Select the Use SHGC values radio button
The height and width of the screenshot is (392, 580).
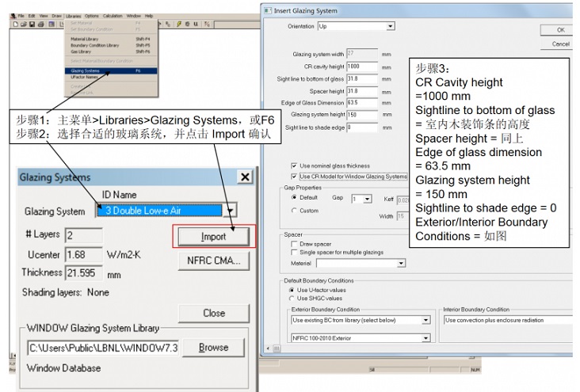tap(292, 298)
